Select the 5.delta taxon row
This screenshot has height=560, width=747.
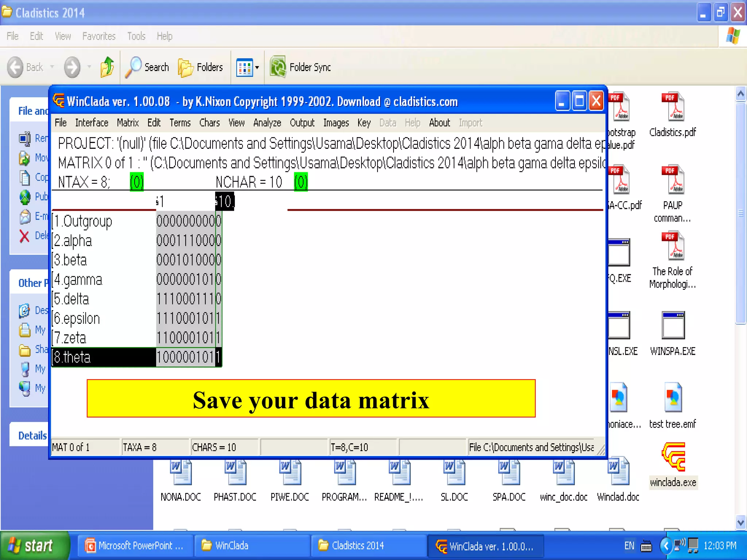[x=104, y=299]
